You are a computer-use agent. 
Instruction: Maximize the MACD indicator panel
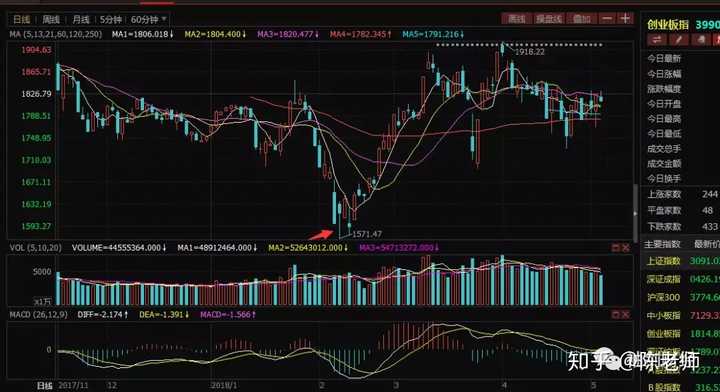pyautogui.click(x=616, y=314)
